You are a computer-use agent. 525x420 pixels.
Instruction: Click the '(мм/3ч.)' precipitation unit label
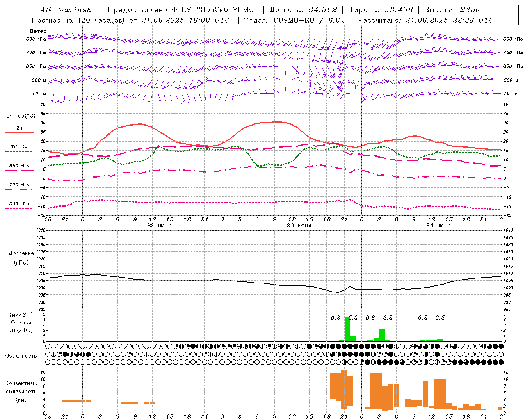pos(21,315)
